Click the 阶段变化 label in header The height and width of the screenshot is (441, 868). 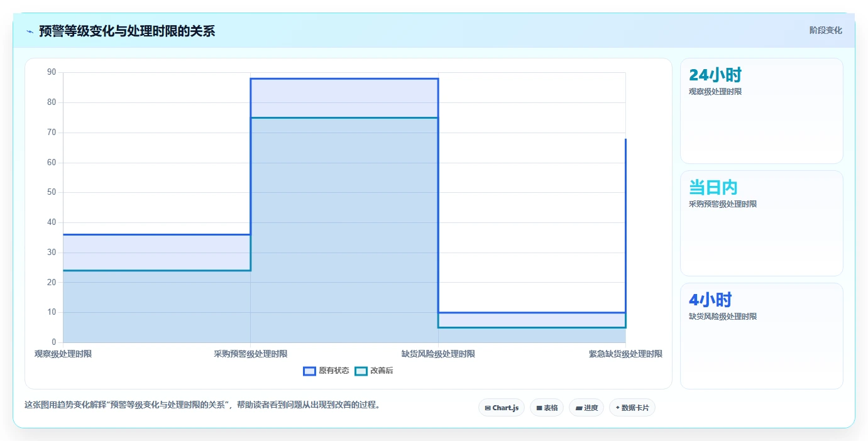pos(825,30)
